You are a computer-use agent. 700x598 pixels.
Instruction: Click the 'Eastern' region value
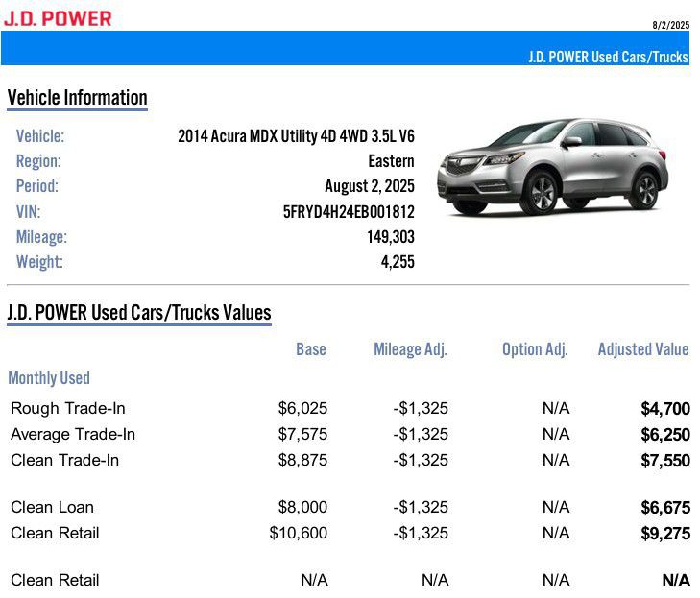tap(391, 161)
